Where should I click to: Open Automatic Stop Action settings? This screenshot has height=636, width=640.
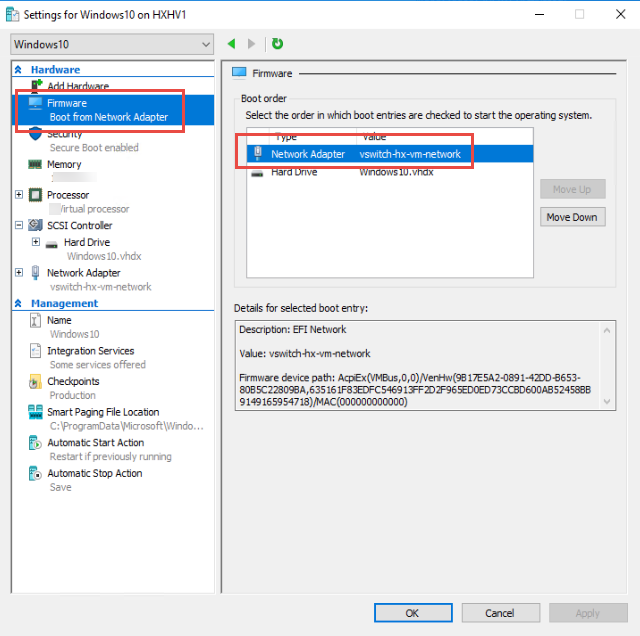tap(95, 474)
